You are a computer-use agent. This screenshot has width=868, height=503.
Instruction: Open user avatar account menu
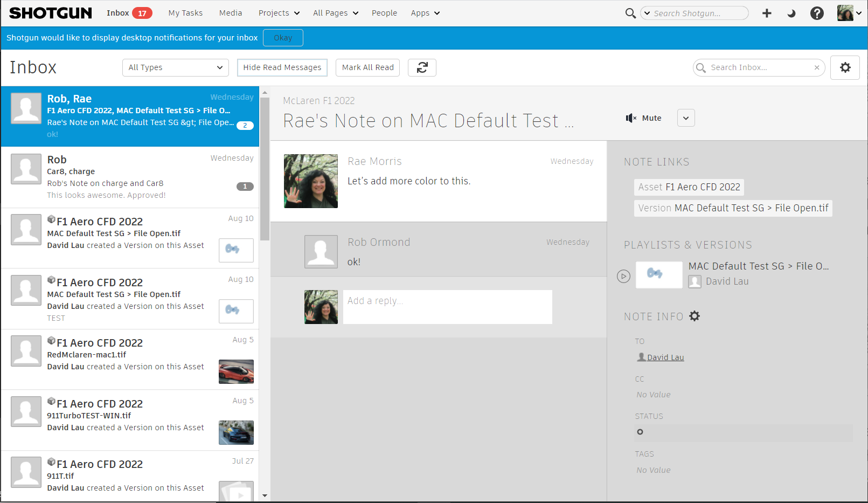(x=849, y=13)
